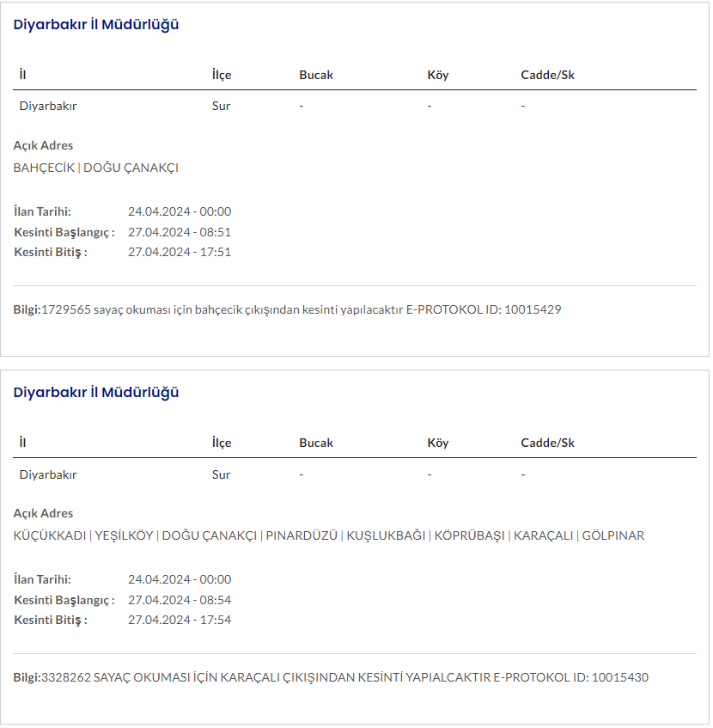Click the info text with E-PROTOKOL ID 10015429

[301, 309]
